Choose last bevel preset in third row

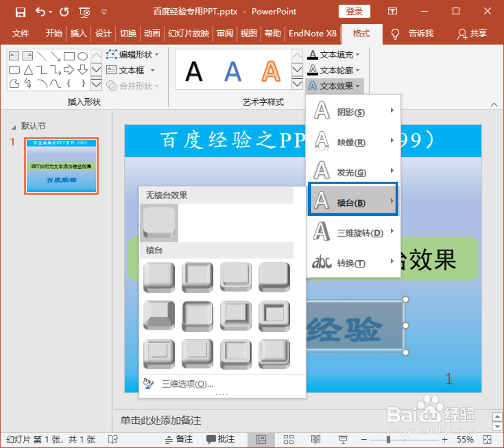(x=274, y=354)
